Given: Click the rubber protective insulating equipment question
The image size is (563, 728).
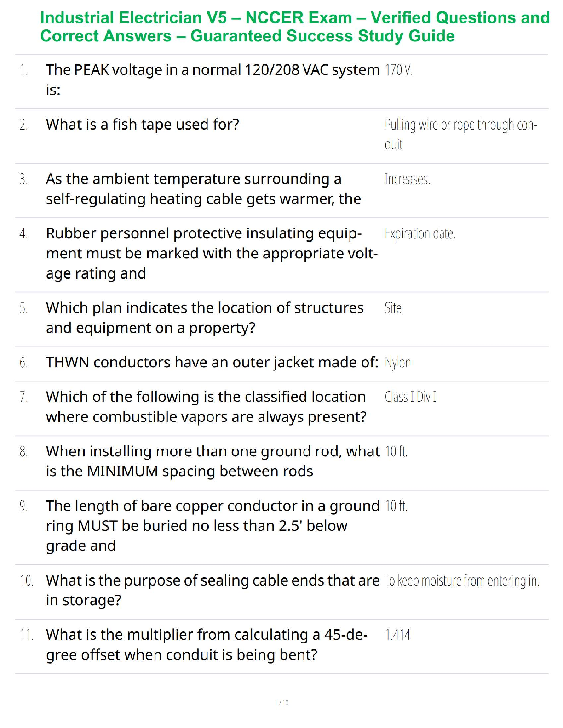Looking at the screenshot, I should [x=212, y=253].
